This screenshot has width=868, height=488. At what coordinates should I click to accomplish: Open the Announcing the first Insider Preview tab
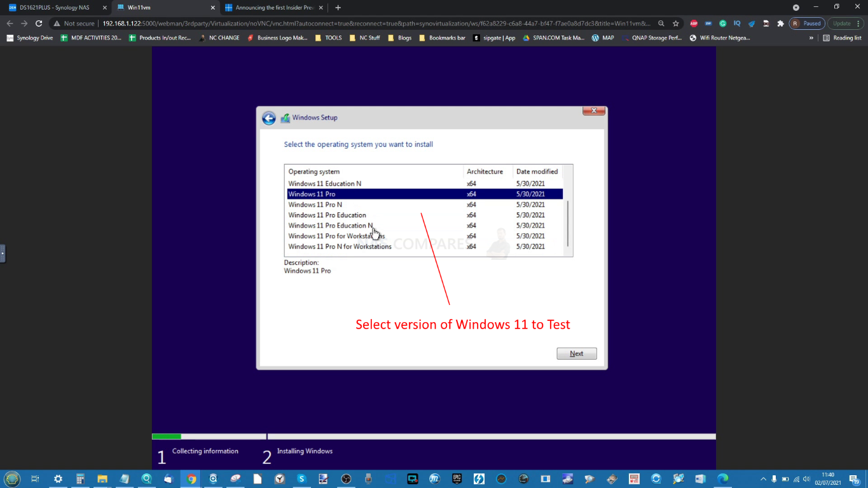[273, 8]
